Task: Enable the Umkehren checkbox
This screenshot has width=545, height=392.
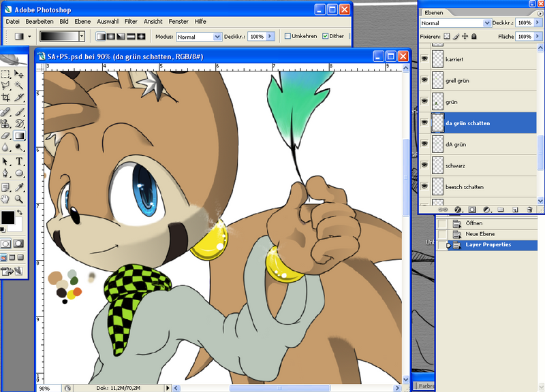Action: [x=287, y=36]
